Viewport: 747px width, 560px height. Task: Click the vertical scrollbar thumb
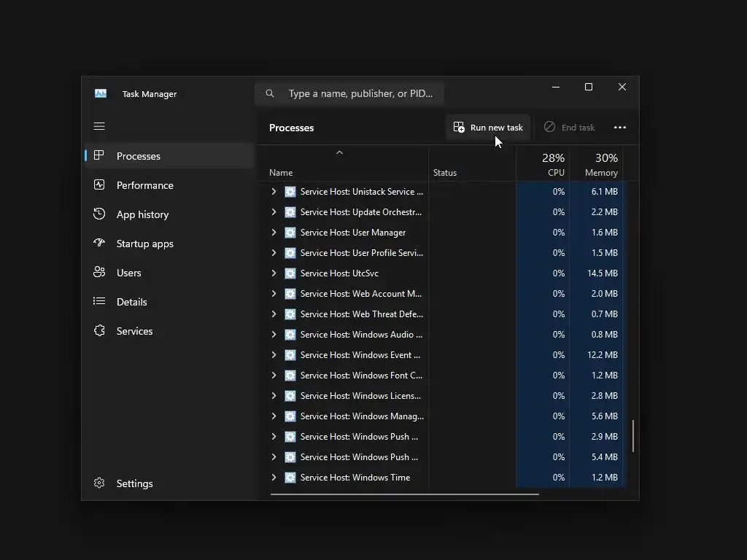[633, 436]
